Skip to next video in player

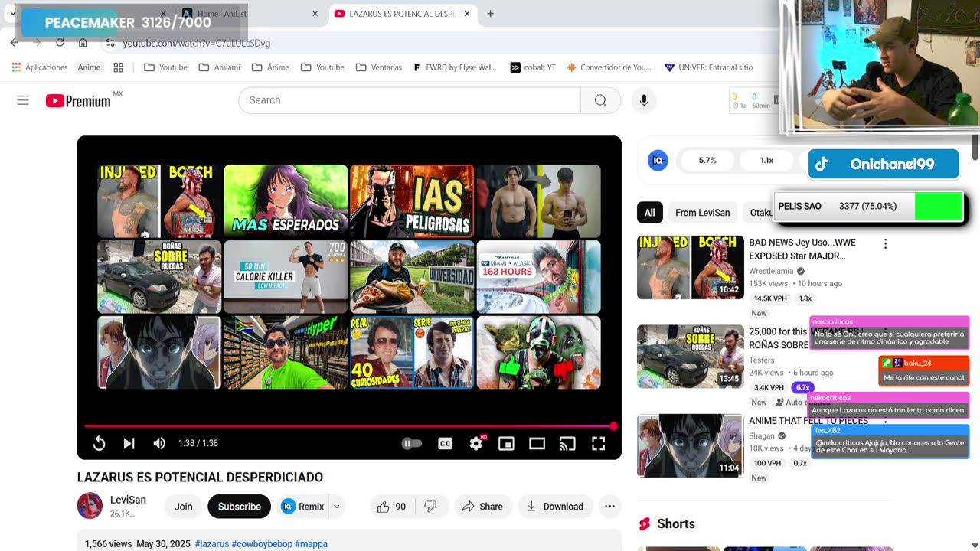129,443
